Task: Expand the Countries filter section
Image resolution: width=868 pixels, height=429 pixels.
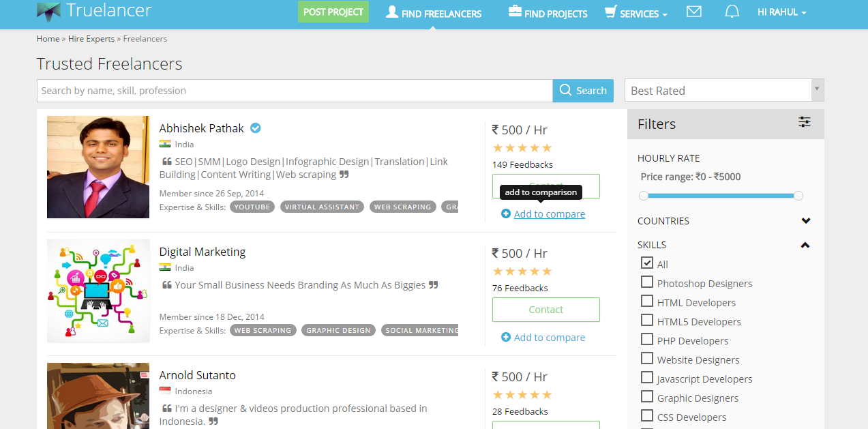Action: [x=805, y=221]
